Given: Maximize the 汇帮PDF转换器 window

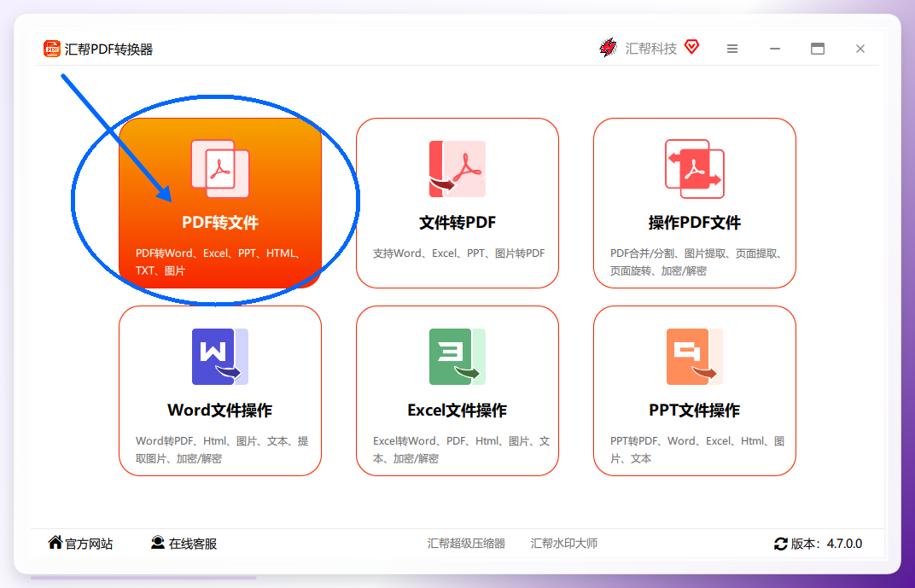Looking at the screenshot, I should click(x=818, y=49).
